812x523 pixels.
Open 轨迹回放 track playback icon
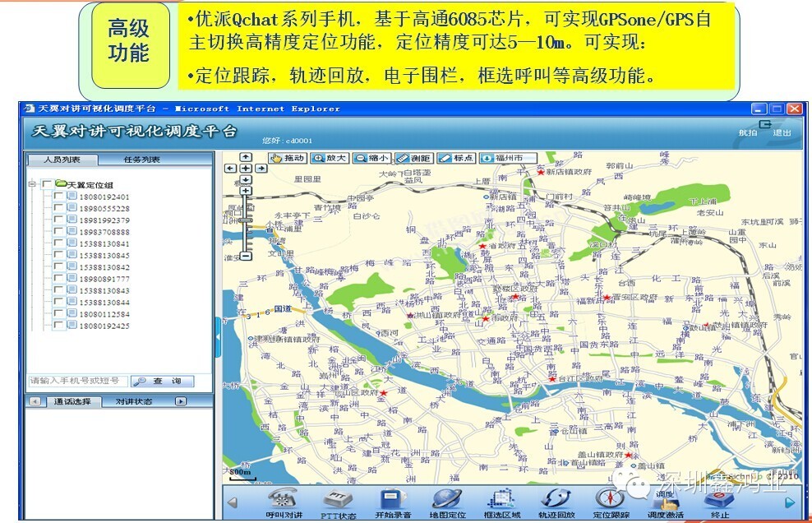(x=556, y=498)
